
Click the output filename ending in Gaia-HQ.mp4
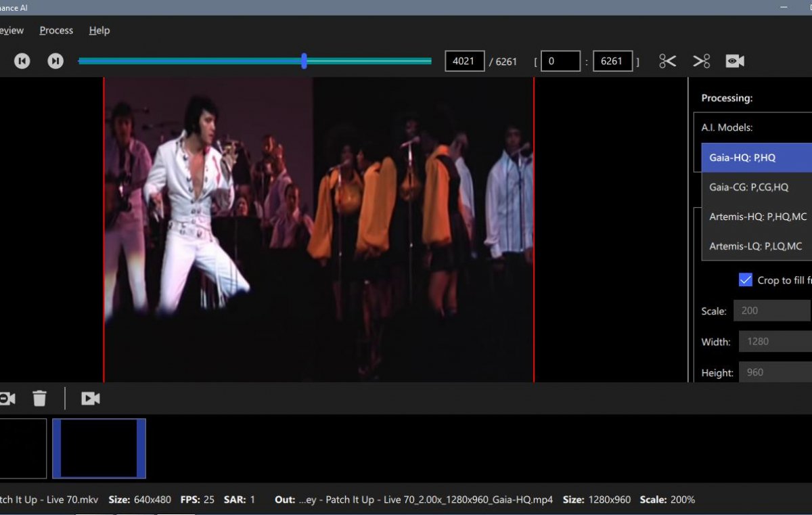(x=426, y=499)
